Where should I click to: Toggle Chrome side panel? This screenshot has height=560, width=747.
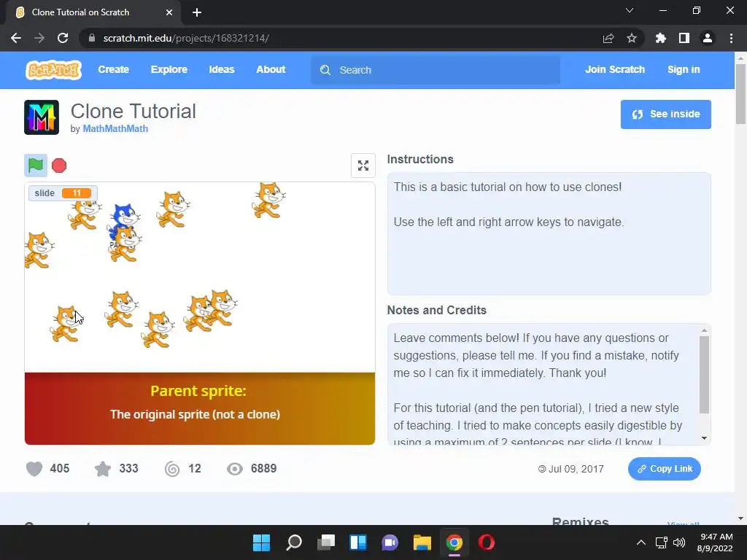684,38
